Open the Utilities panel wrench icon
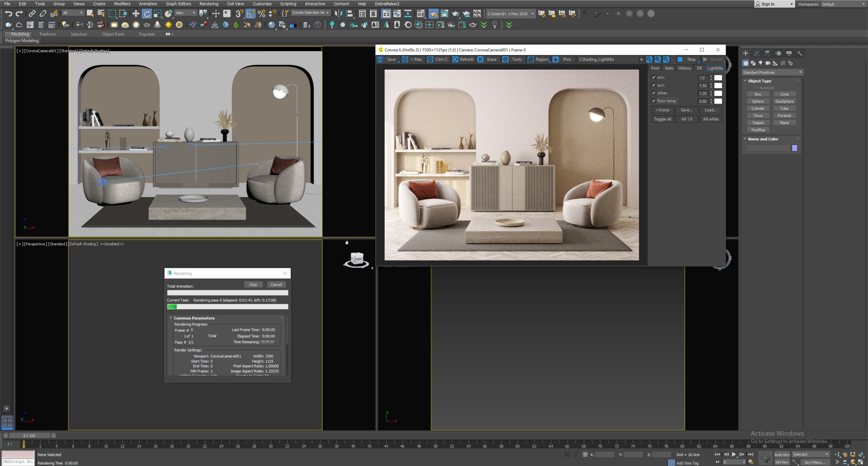Screen dimensions: 868x466 coord(800,53)
